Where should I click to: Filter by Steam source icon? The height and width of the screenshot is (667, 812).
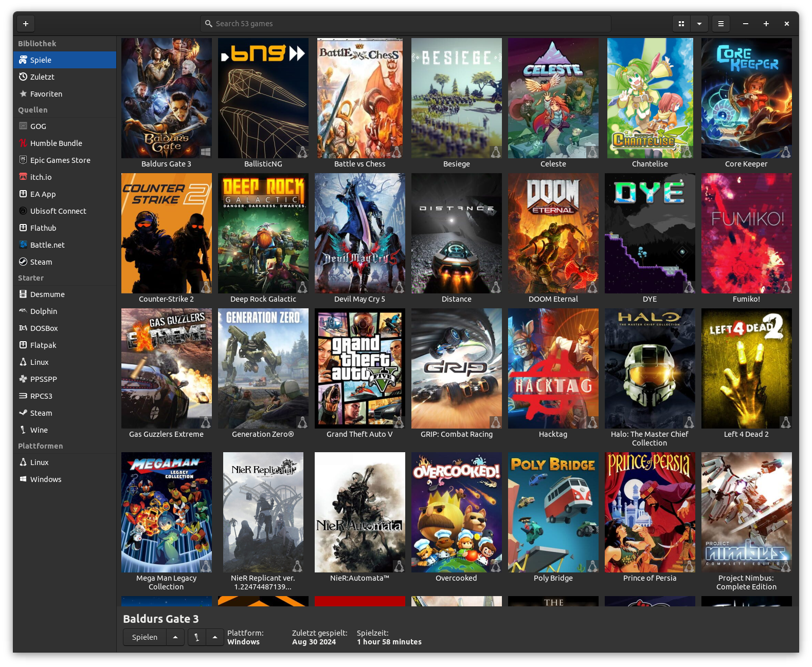tap(23, 262)
